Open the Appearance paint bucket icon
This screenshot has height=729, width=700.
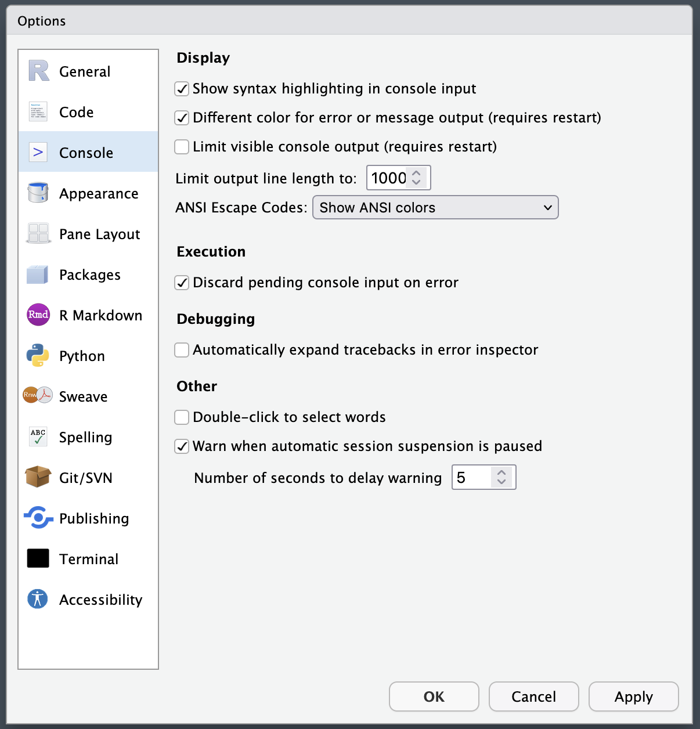[38, 193]
